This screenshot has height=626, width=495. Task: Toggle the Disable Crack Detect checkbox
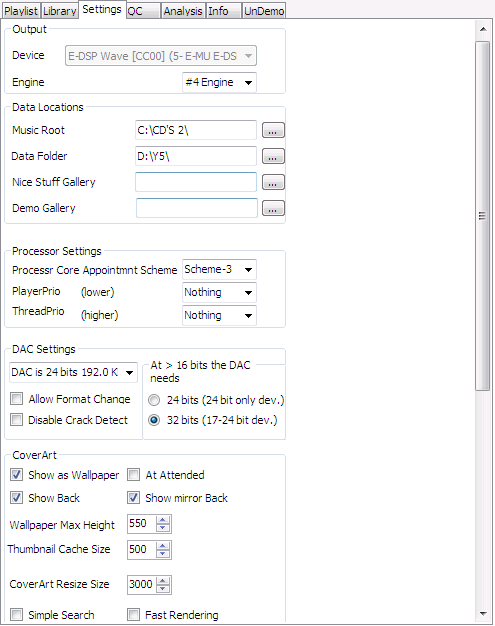tap(16, 420)
